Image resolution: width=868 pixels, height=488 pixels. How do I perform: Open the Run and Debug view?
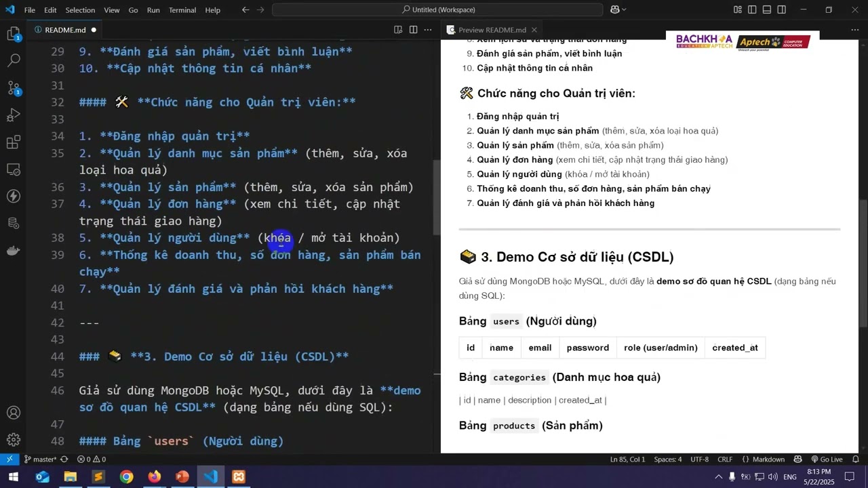tap(14, 115)
